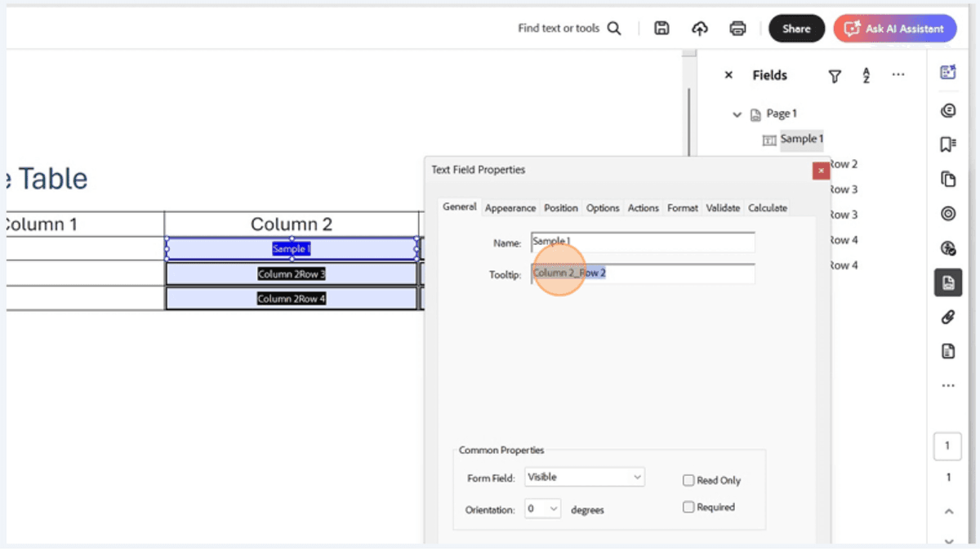This screenshot has width=980, height=551.
Task: Click the Share button
Action: pyautogui.click(x=796, y=28)
